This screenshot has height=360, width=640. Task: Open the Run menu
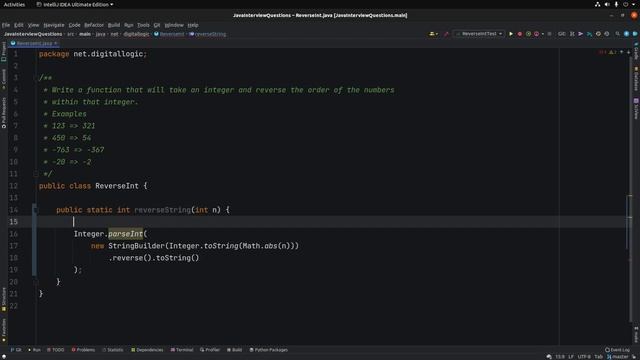tap(129, 25)
